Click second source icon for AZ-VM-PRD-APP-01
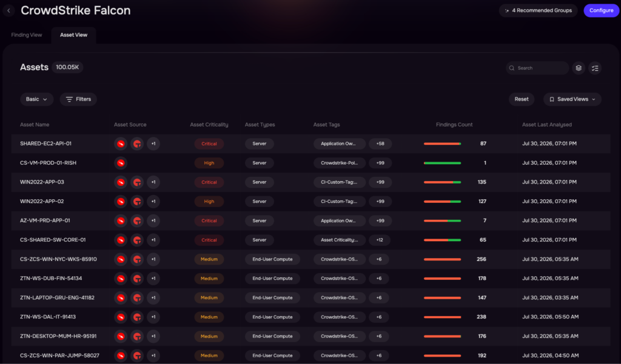 coord(137,220)
